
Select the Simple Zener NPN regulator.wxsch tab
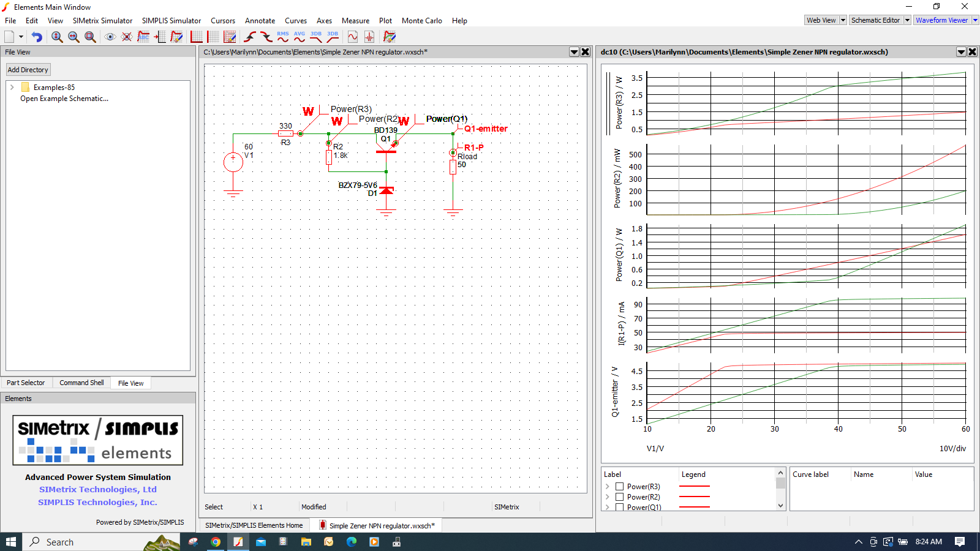376,525
